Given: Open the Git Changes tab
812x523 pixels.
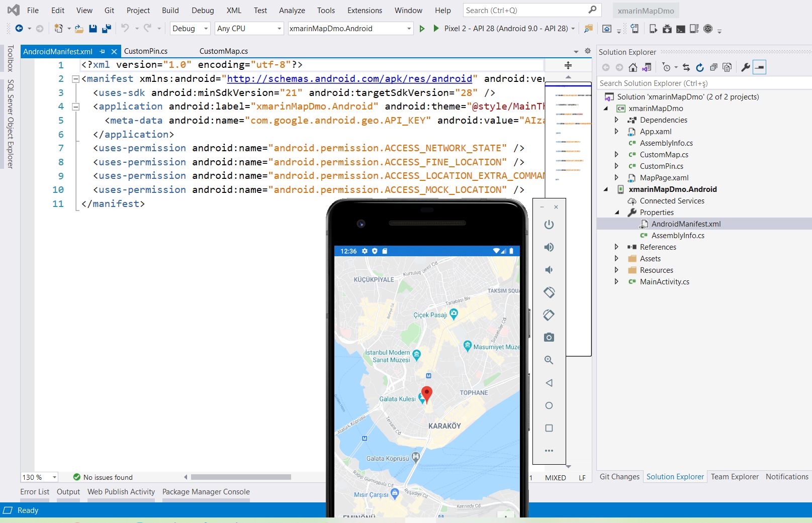Looking at the screenshot, I should tap(619, 477).
